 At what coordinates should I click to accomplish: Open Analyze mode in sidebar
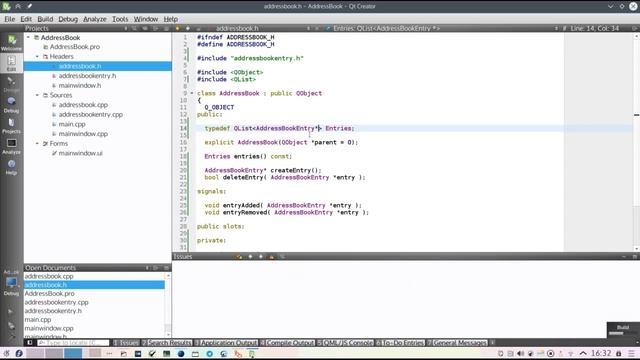11,146
